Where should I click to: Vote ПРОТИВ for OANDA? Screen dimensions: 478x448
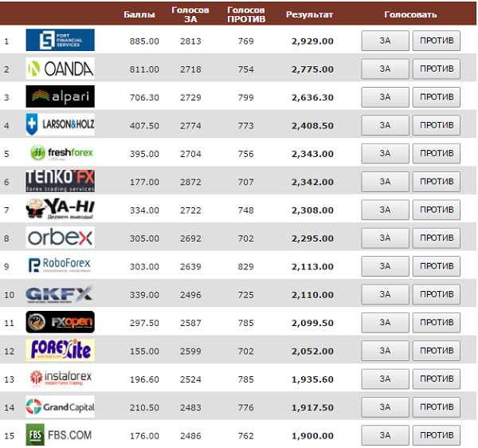point(437,69)
